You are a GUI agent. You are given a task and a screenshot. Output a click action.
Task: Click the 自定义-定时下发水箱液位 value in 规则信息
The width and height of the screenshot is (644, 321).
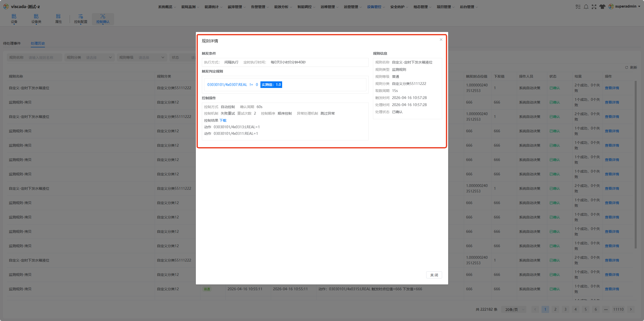coord(412,62)
